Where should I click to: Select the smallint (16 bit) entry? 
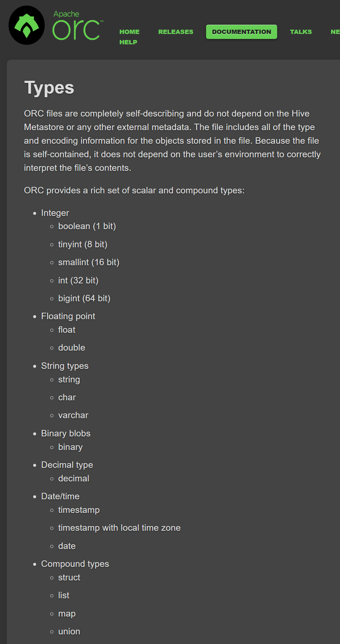point(89,262)
